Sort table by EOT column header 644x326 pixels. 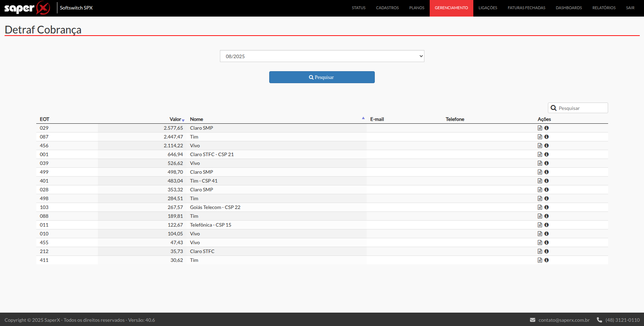tap(45, 119)
